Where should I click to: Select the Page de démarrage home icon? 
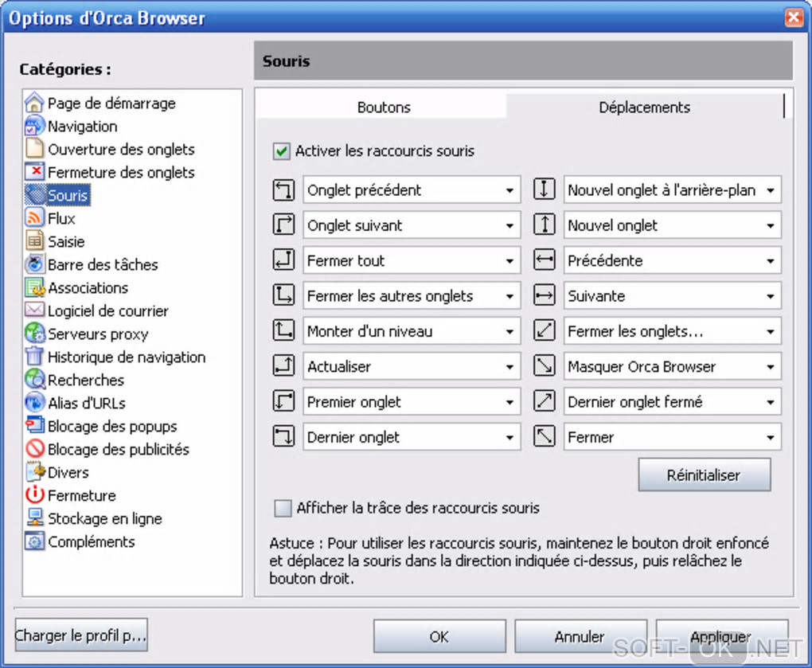point(34,103)
